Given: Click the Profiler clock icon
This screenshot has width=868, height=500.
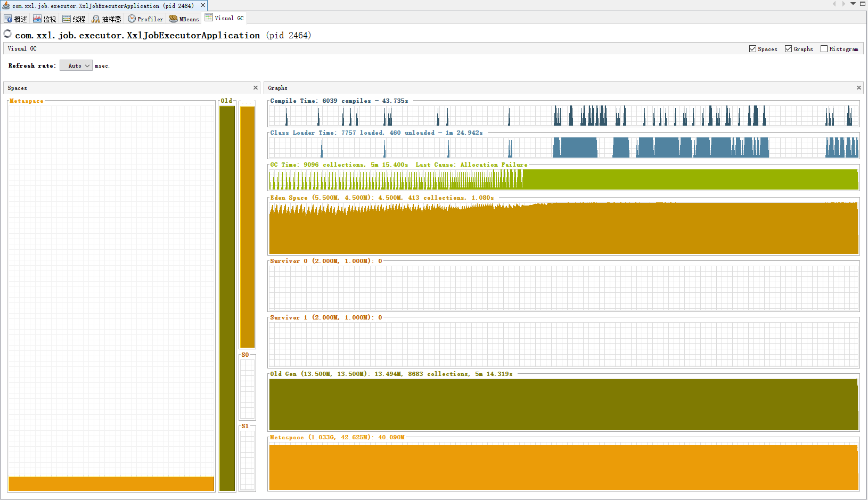Looking at the screenshot, I should (132, 19).
